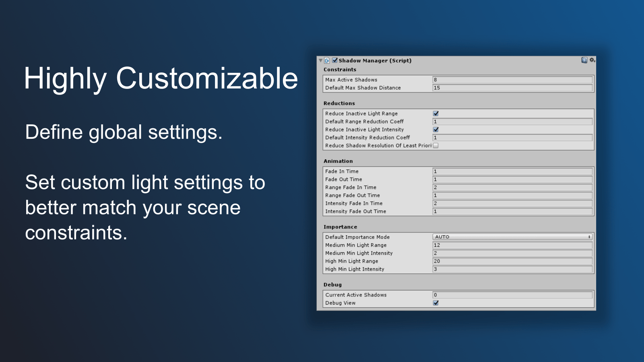
Task: Collapse the Shadow Manager component foldout
Action: tap(321, 61)
